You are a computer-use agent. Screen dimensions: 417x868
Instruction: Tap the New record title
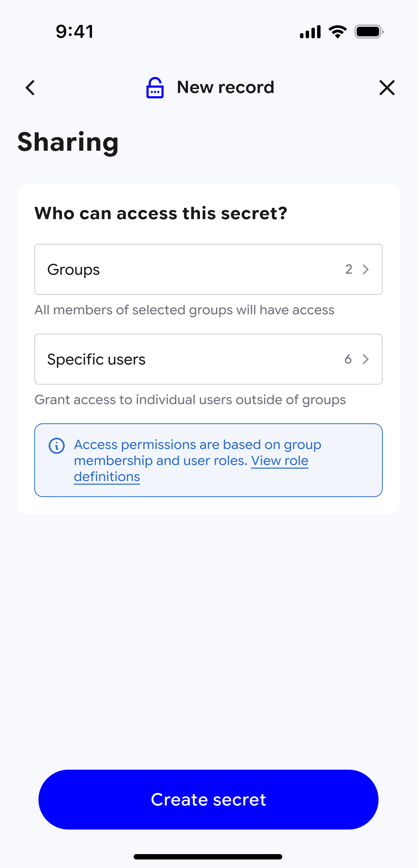click(226, 87)
